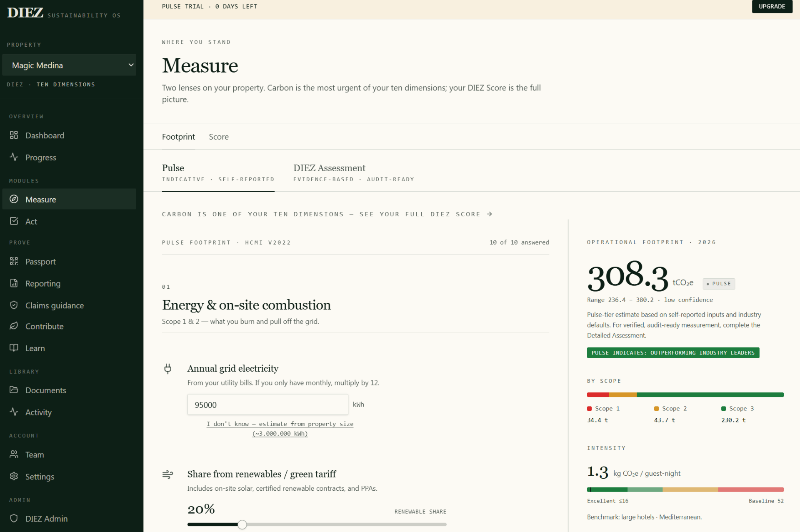Screen dimensions: 800x532
Task: Click the arrow after 'See your full DIEZ score'
Action: [x=490, y=214]
